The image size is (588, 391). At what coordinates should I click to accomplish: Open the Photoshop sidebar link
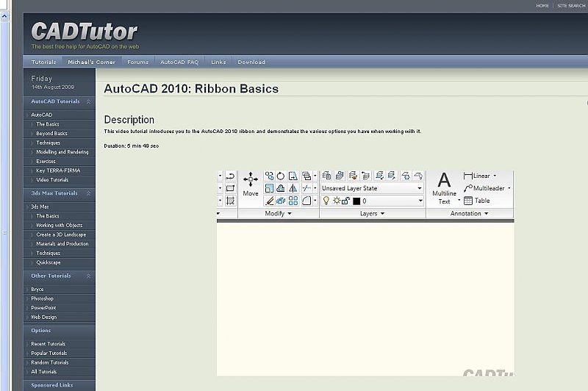tap(42, 298)
